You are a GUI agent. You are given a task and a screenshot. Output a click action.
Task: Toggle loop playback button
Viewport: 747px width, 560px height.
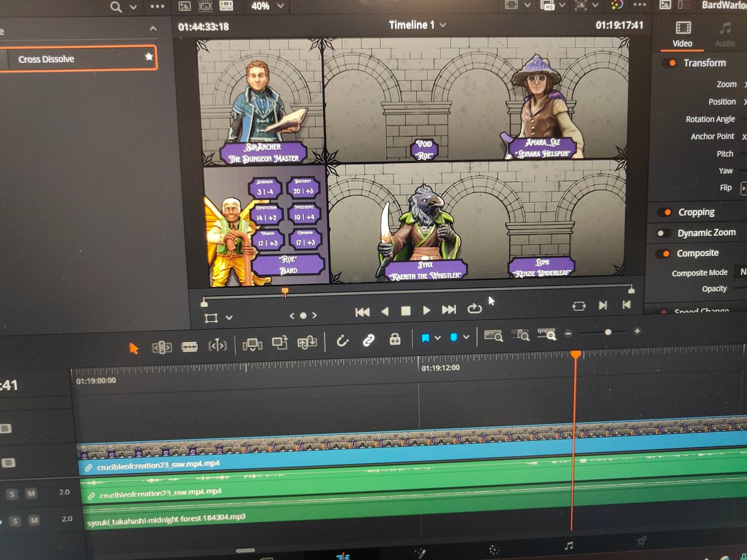click(x=474, y=308)
